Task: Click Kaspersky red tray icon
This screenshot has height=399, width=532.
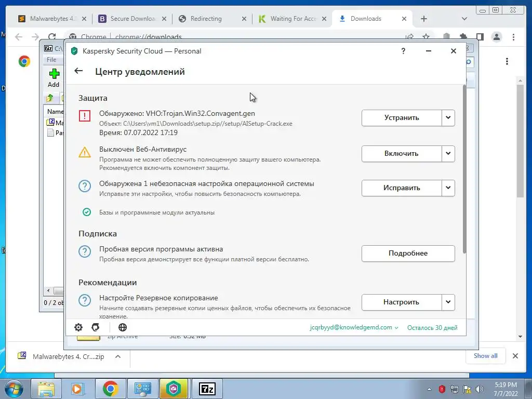Action: pos(442,389)
